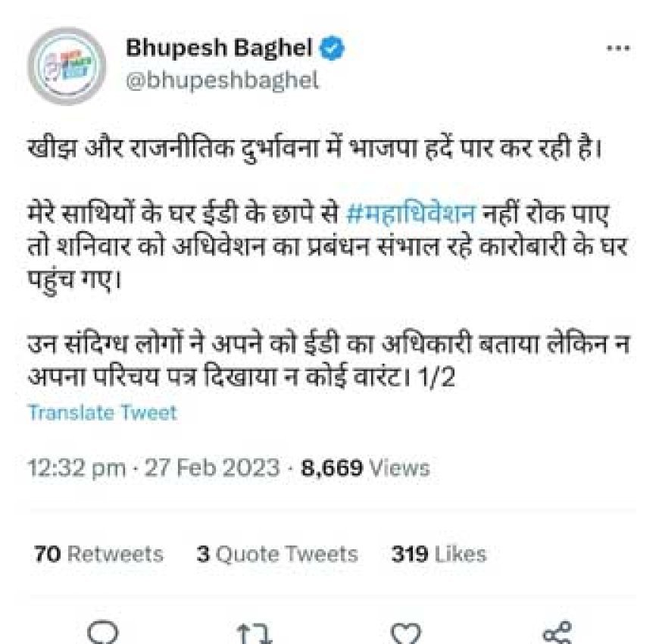Click the share icon
The image size is (659, 644).
(557, 632)
